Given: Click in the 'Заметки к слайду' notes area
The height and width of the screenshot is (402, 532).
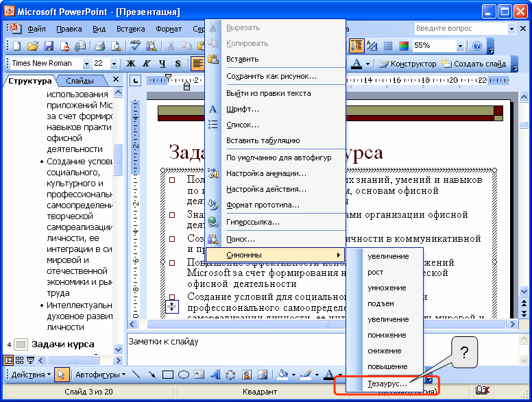Looking at the screenshot, I should (322, 349).
